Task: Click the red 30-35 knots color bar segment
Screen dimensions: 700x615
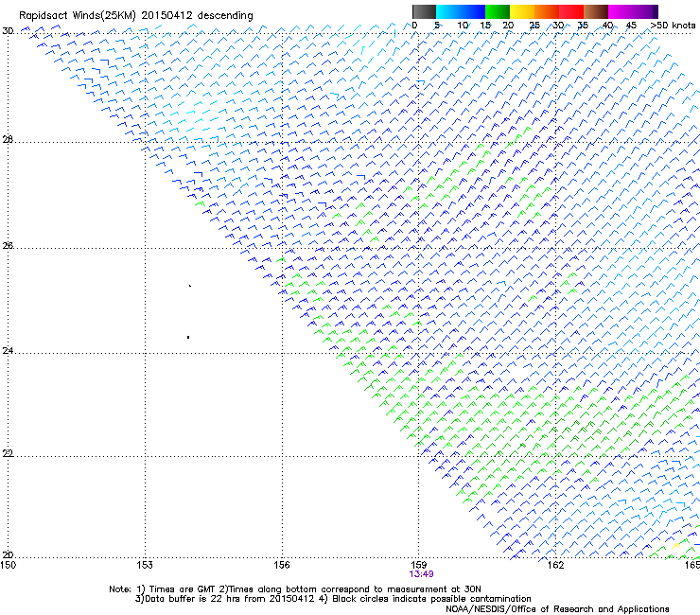Action: 571,11
